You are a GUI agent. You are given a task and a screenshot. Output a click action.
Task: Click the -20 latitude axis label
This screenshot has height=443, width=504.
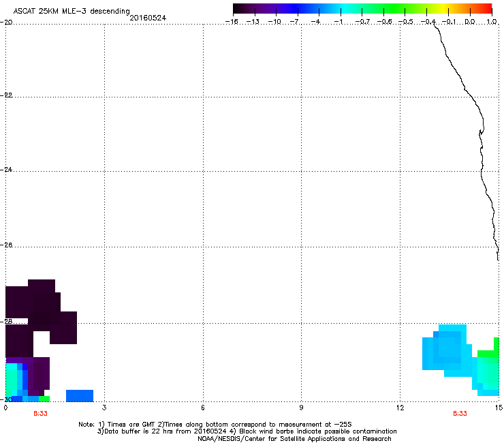[x=6, y=22]
